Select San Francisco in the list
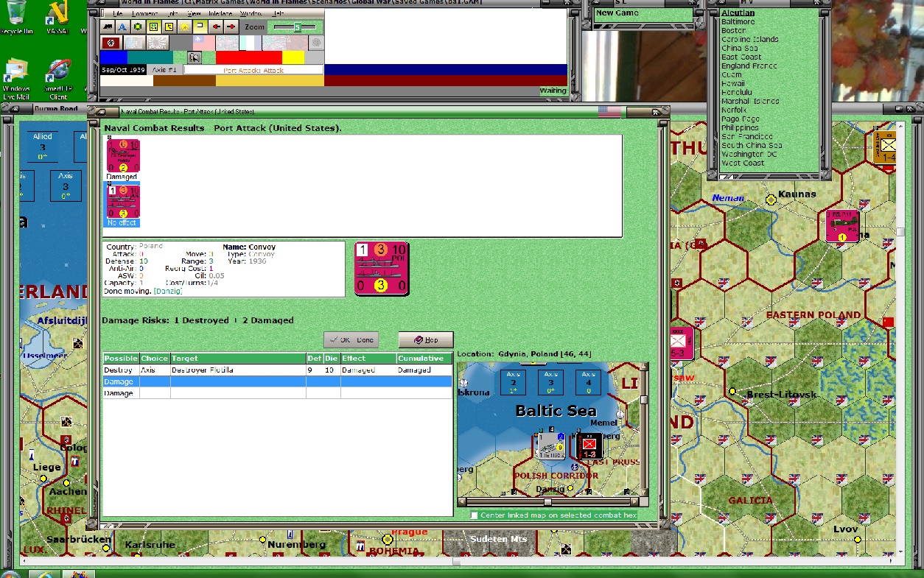Image resolution: width=924 pixels, height=578 pixels. (x=746, y=137)
